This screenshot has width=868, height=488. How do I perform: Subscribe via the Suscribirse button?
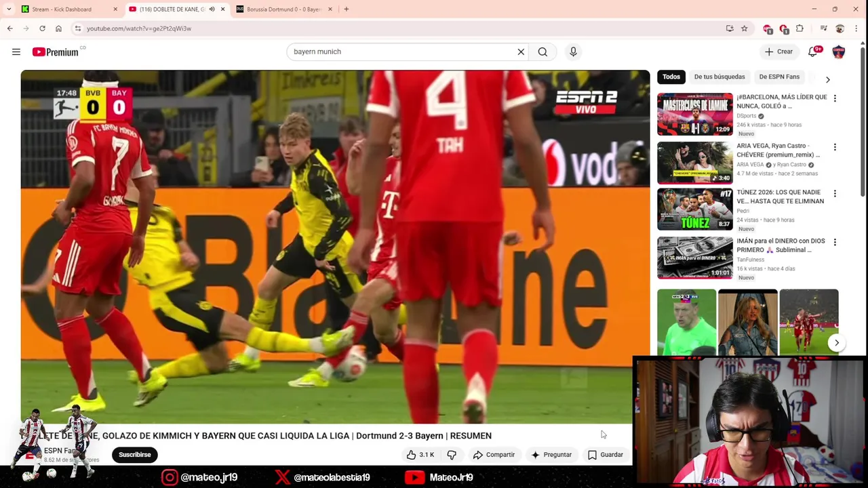[135, 455]
